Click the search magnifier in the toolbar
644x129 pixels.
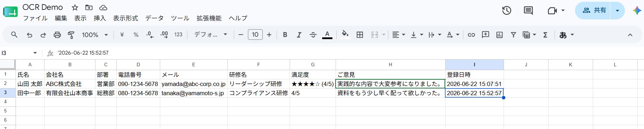(x=14, y=35)
